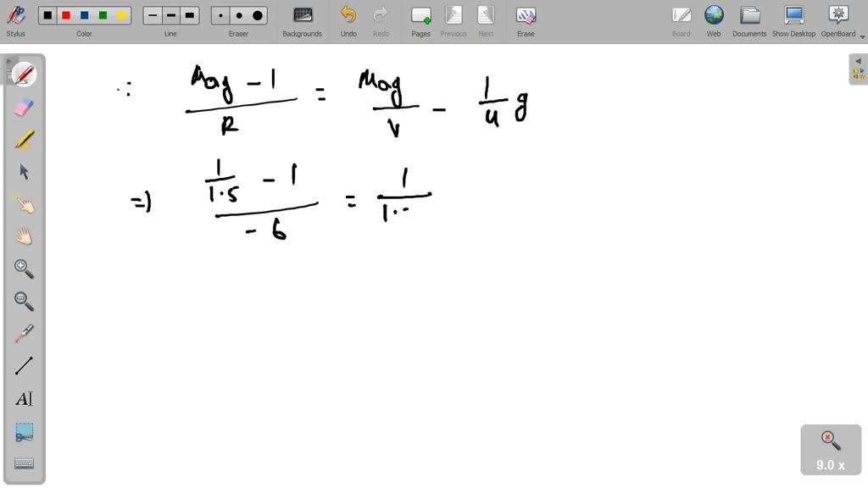Open the virtual keyboard
The width and height of the screenshot is (868, 488).
24,462
